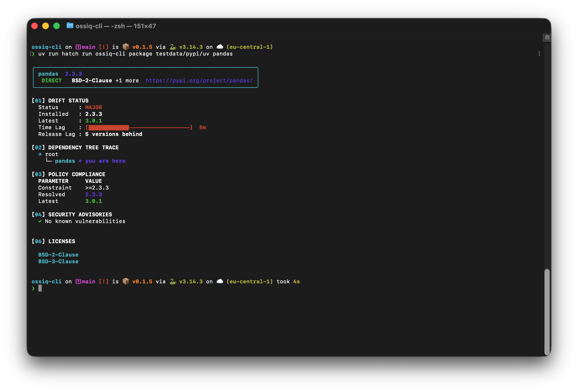Expand the pandas node in the tree trace
578x392 pixels.
pyautogui.click(x=65, y=161)
